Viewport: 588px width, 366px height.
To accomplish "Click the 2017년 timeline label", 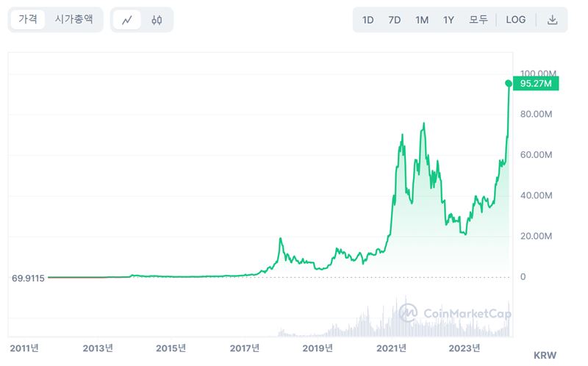I will (245, 348).
